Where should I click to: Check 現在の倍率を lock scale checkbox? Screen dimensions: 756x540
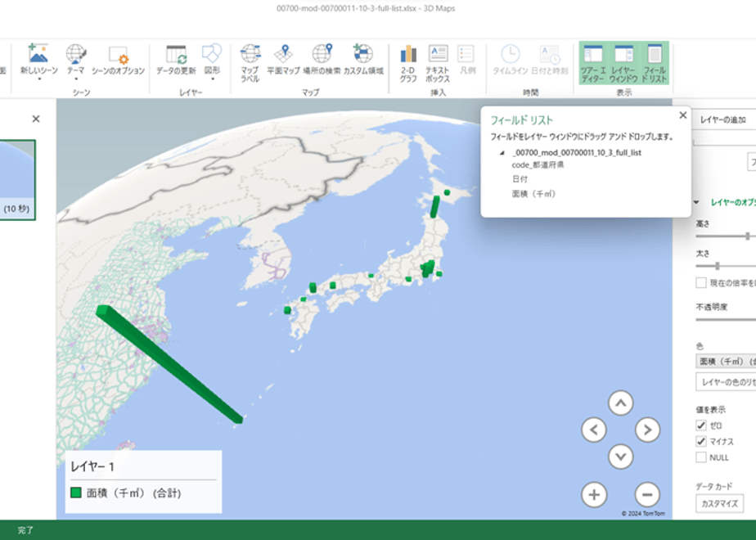pyautogui.click(x=701, y=283)
